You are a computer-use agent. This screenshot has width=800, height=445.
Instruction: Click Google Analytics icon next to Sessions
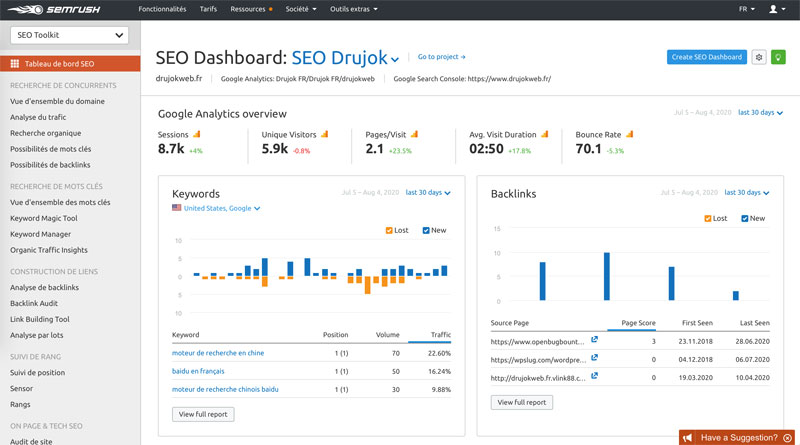[197, 134]
